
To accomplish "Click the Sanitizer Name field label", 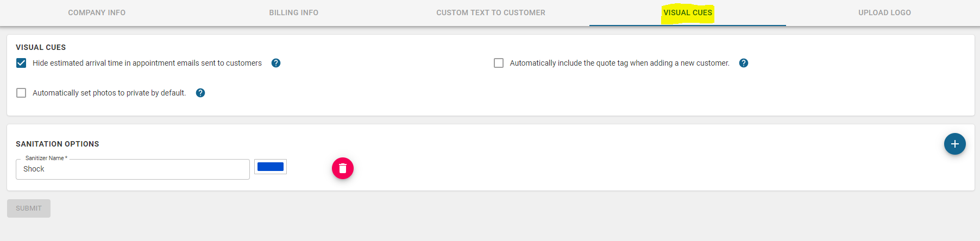I will (x=46, y=158).
